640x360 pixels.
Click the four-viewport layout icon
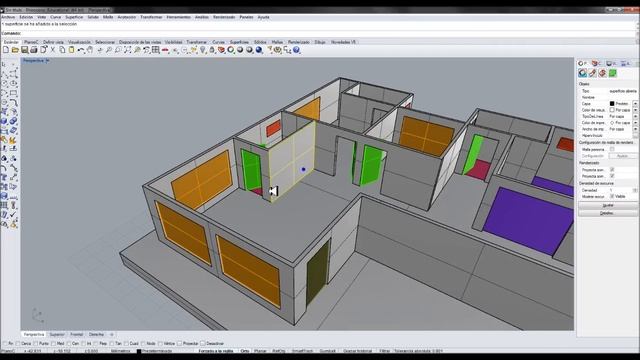click(156, 50)
